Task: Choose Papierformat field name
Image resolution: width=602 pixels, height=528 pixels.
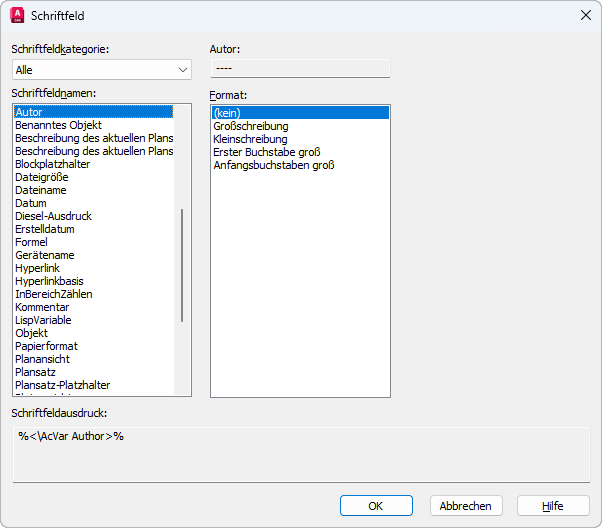Action: pos(46,346)
